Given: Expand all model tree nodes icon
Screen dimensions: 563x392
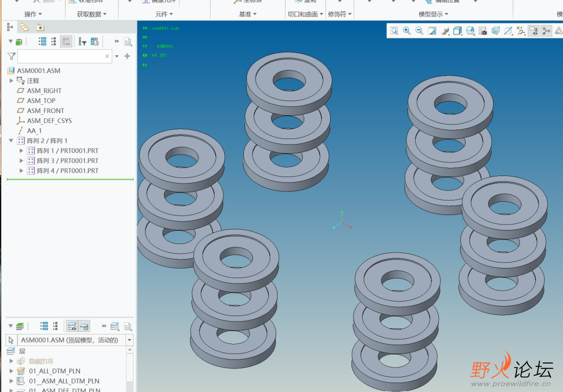Looking at the screenshot, I should tap(42, 41).
